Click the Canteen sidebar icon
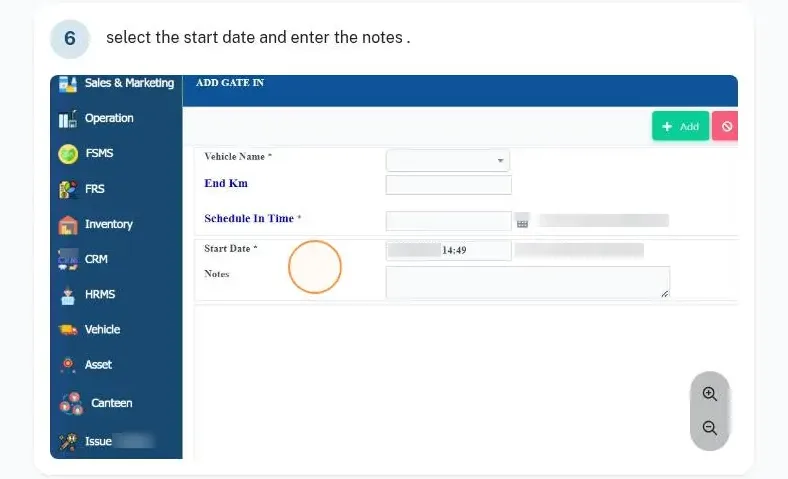The height and width of the screenshot is (479, 788). click(71, 403)
